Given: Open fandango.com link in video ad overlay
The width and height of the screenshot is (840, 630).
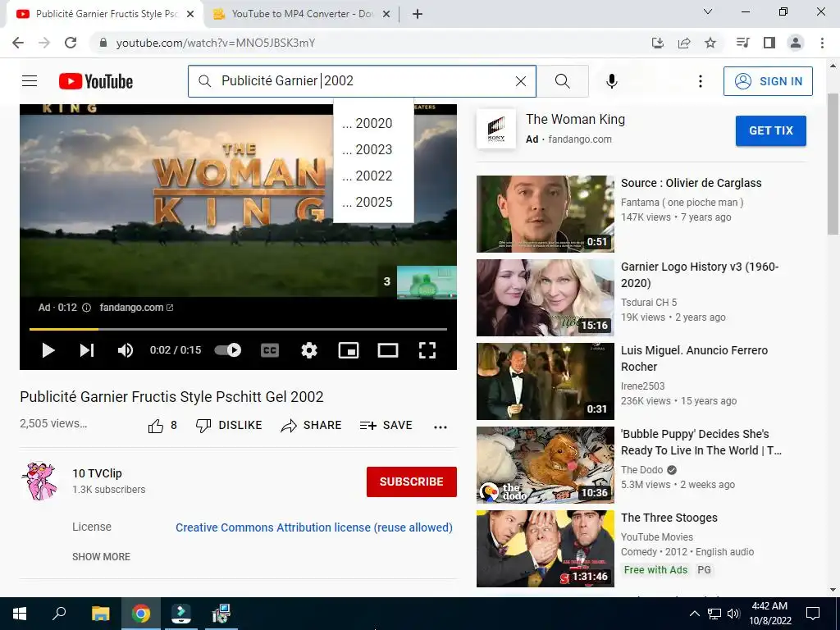Looking at the screenshot, I should [x=136, y=308].
